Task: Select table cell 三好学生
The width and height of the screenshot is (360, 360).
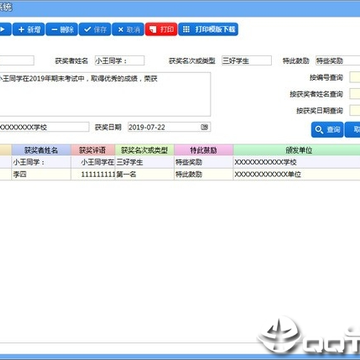Action: pos(144,162)
